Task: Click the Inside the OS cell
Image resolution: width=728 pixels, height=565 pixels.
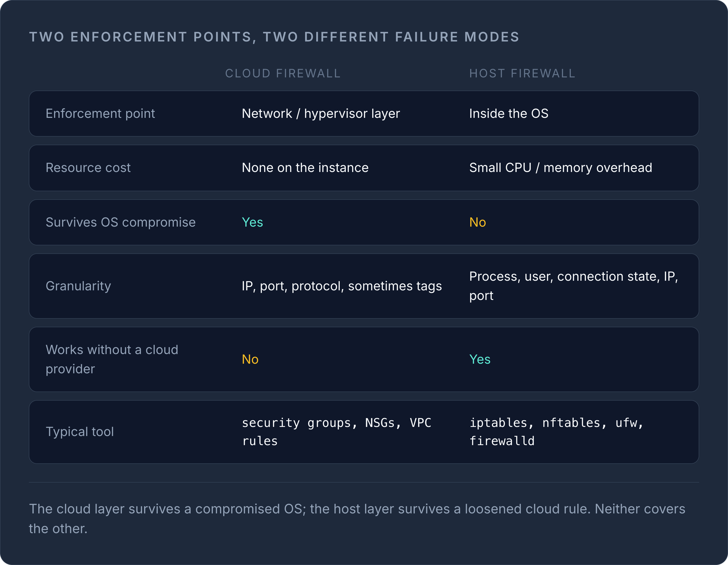Action: [509, 113]
